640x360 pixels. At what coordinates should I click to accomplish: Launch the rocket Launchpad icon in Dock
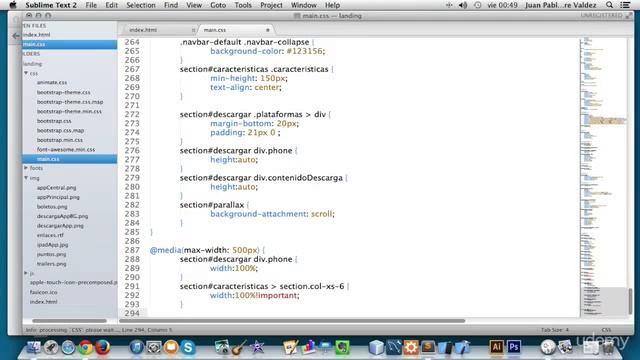(x=51, y=347)
